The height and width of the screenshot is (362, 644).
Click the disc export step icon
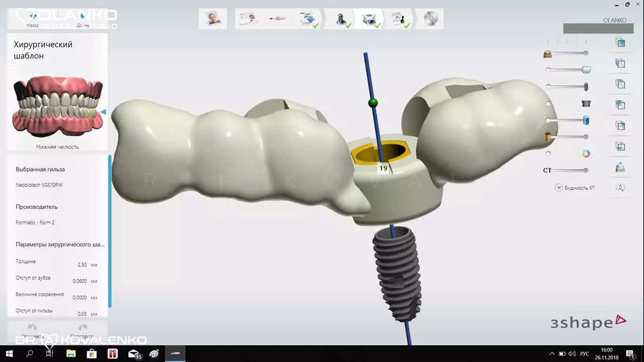tap(430, 19)
